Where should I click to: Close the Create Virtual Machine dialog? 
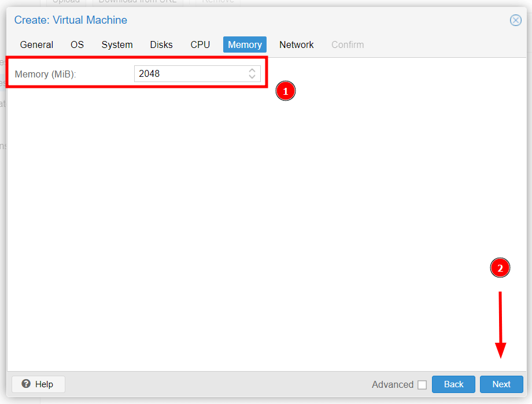[x=515, y=21]
